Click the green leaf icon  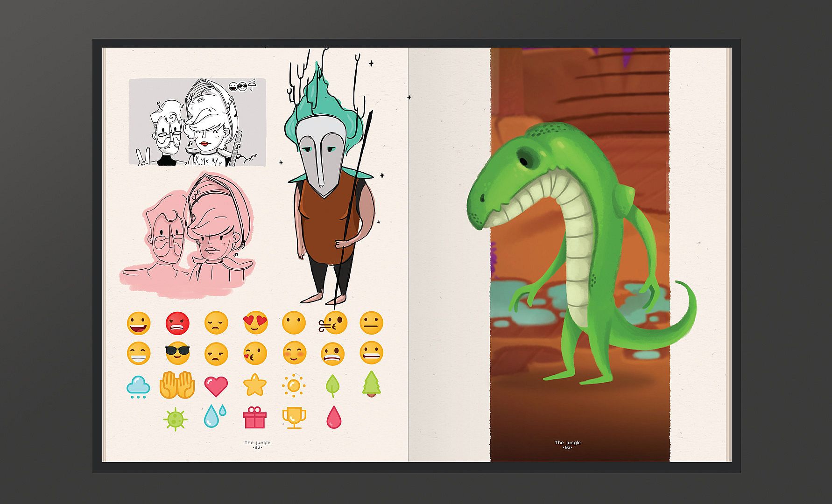pyautogui.click(x=332, y=386)
